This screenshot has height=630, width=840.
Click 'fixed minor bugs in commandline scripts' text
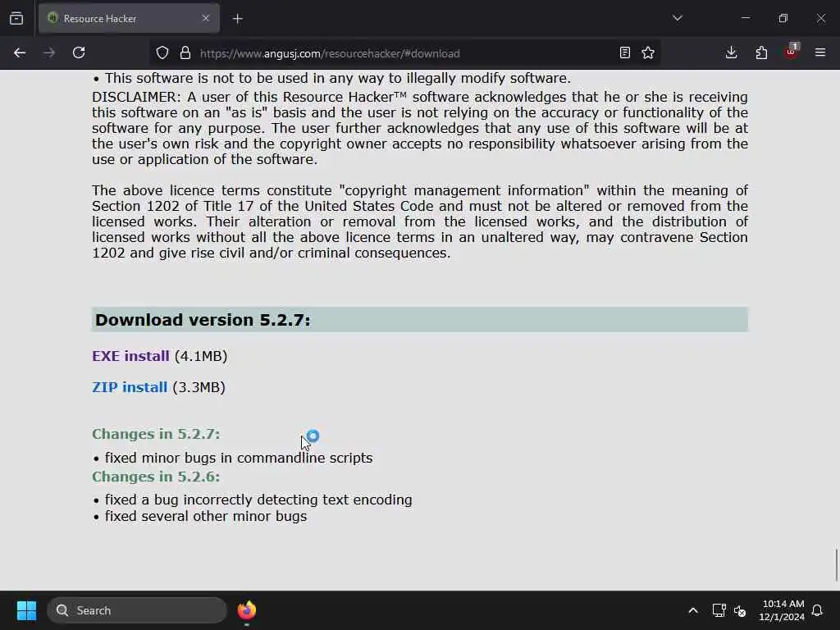coord(239,458)
